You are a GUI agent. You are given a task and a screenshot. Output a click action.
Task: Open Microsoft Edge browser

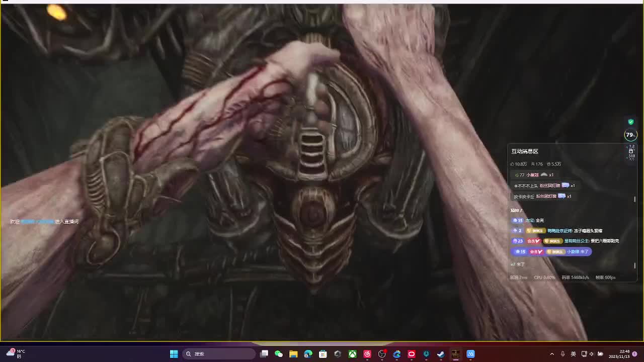[308, 354]
